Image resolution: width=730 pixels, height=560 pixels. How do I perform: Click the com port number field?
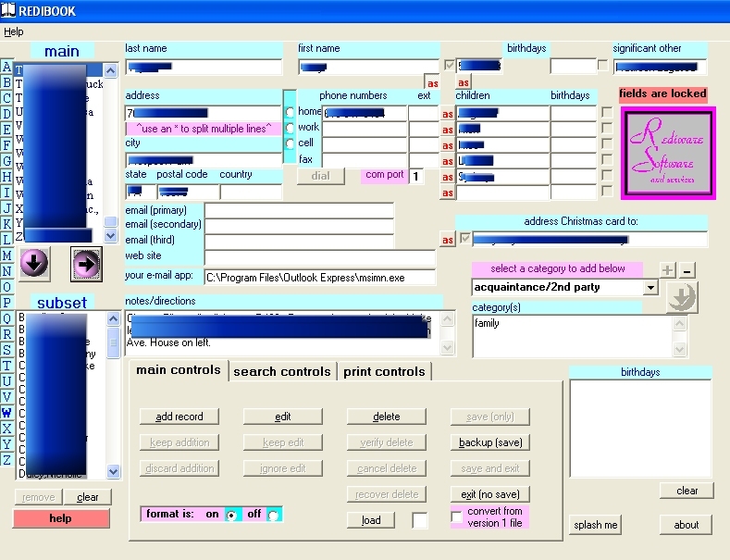point(416,177)
